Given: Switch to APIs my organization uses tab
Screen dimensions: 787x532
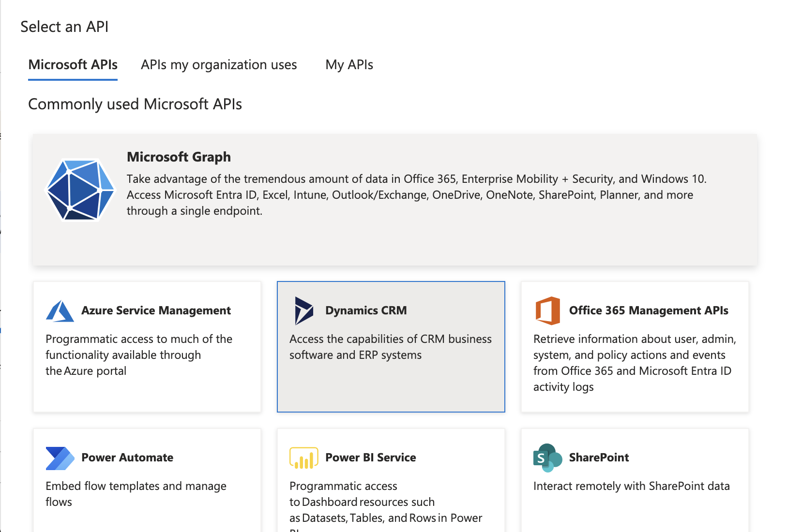Looking at the screenshot, I should (x=219, y=65).
